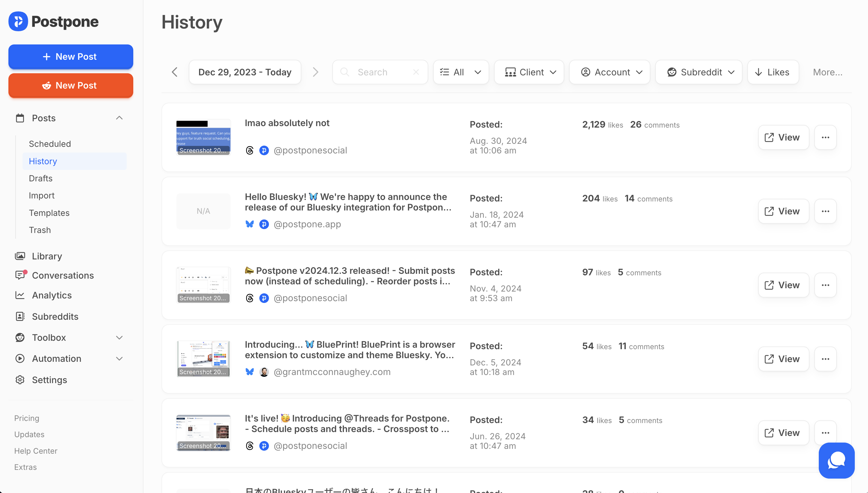Viewport: 868px width, 493px height.
Task: Advance the date range forward
Action: click(315, 72)
